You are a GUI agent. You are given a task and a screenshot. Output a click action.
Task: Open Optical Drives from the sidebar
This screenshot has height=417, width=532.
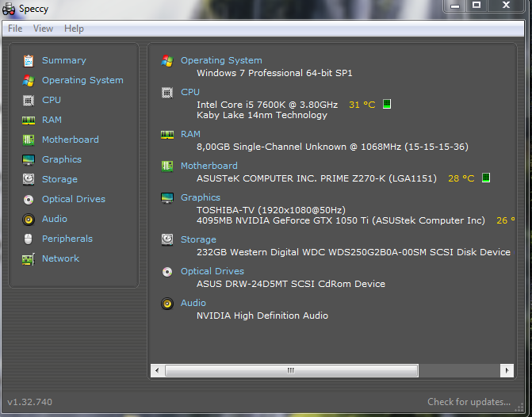click(x=74, y=199)
